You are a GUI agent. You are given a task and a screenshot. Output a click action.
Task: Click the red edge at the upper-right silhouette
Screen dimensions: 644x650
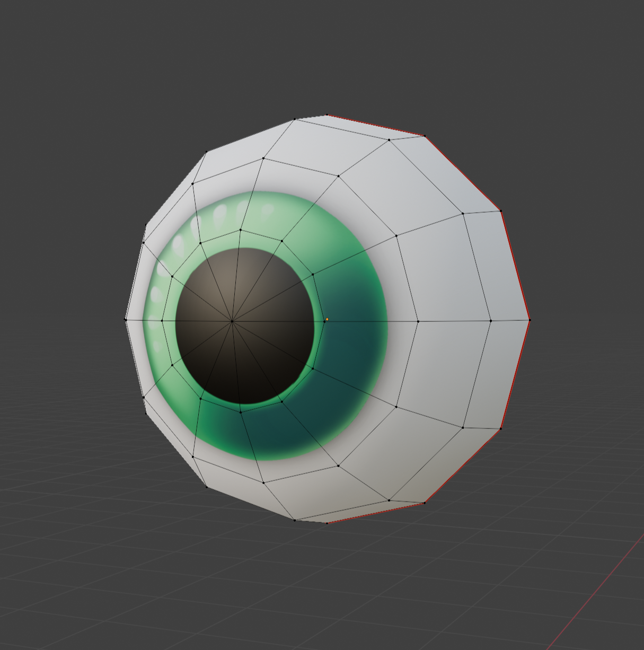click(x=463, y=173)
